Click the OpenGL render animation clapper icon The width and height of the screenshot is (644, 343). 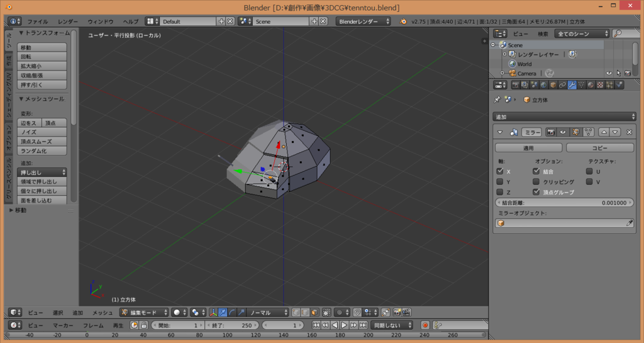point(406,313)
